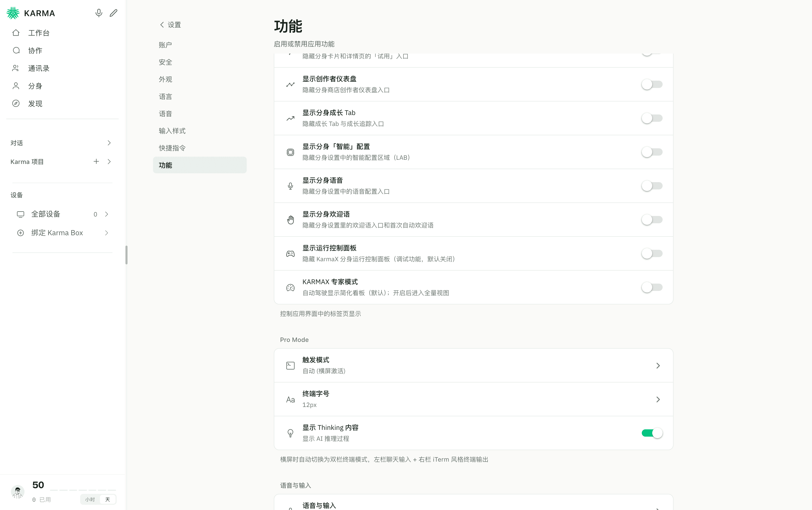The width and height of the screenshot is (812, 510).
Task: Switch usage view to 小时
Action: coord(90,499)
